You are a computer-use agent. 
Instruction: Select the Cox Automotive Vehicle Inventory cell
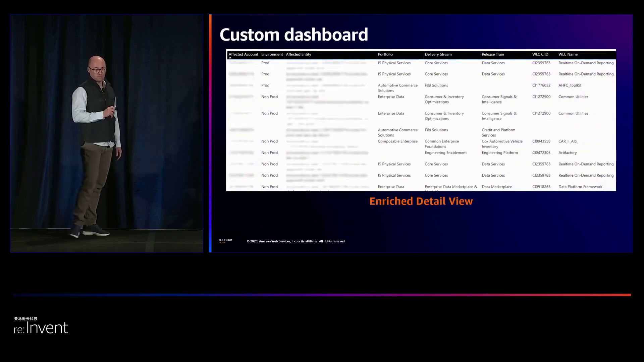pos(502,144)
